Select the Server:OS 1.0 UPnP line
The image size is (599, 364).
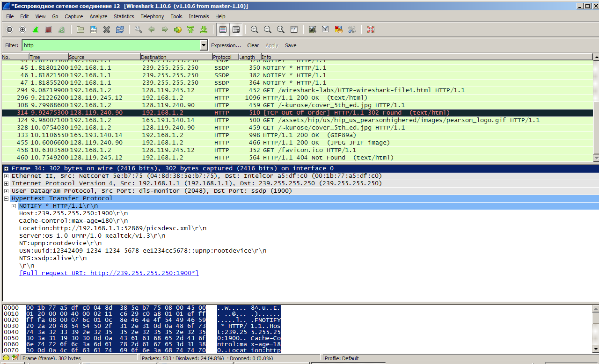[x=92, y=236]
